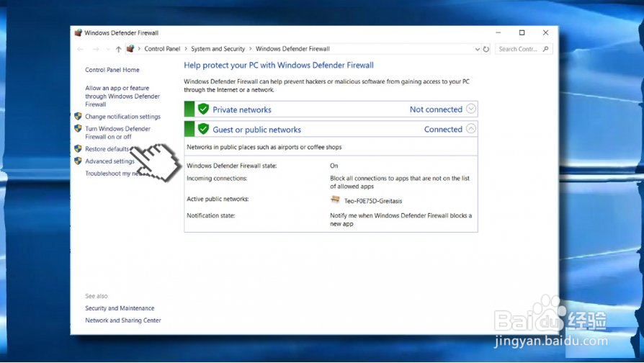Viewport: 644px width, 363px height.
Task: Click Restore defaults link
Action: point(107,149)
